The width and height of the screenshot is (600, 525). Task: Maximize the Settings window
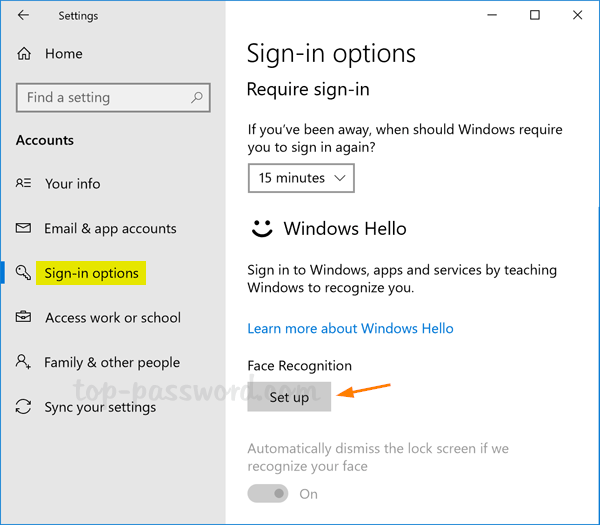point(535,15)
